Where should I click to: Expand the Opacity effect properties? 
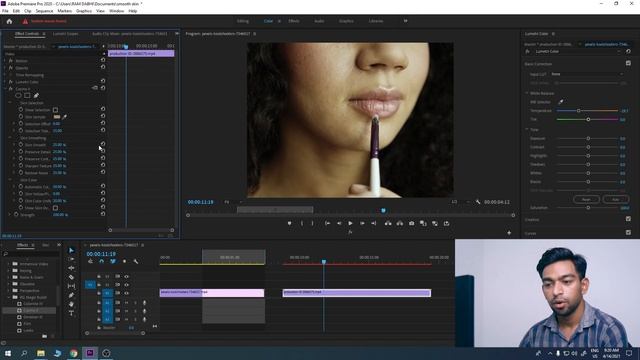(5, 68)
